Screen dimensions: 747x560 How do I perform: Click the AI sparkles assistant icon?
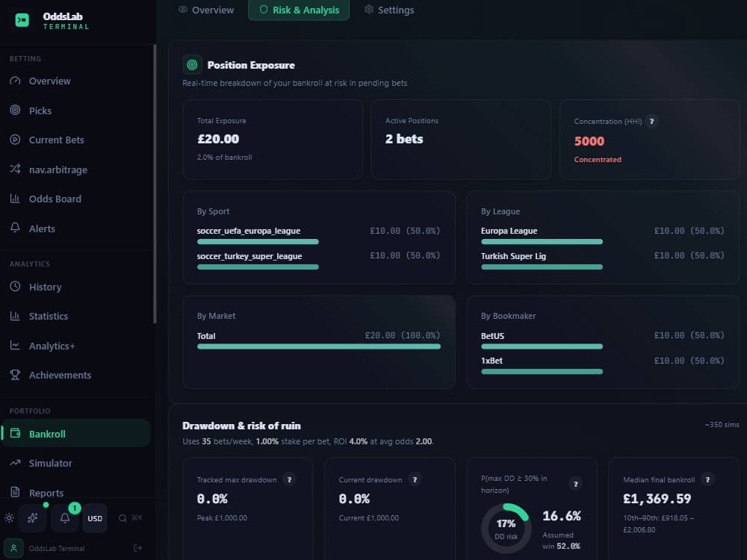tap(32, 518)
